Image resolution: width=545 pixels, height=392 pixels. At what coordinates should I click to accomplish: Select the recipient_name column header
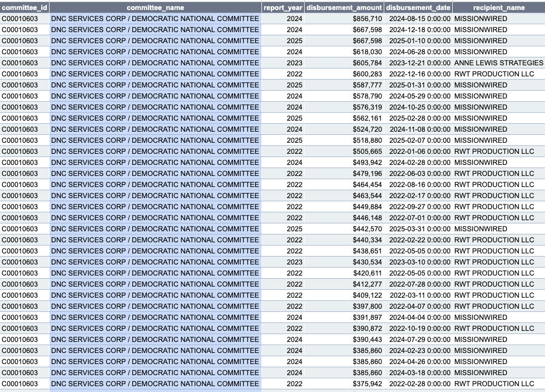(x=499, y=7)
